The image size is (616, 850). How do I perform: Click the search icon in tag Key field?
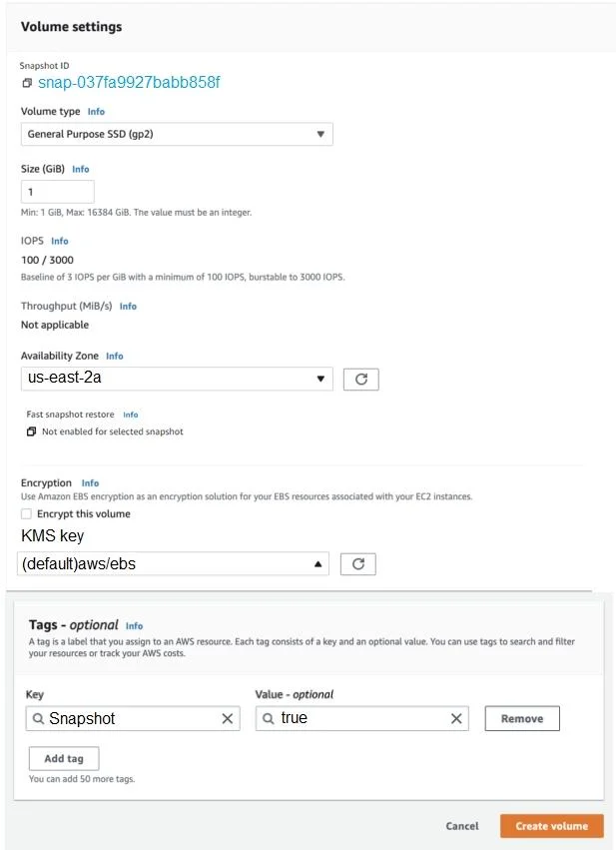pyautogui.click(x=38, y=719)
